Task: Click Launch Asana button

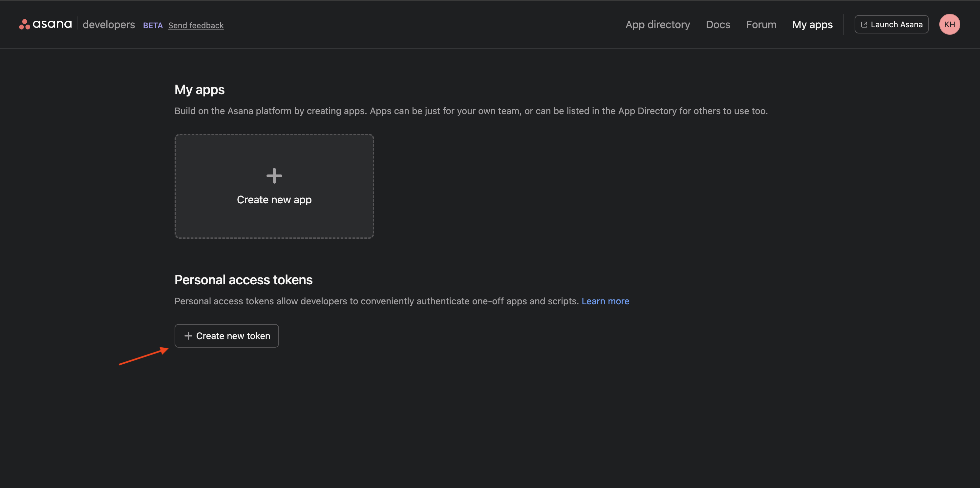Action: click(891, 24)
